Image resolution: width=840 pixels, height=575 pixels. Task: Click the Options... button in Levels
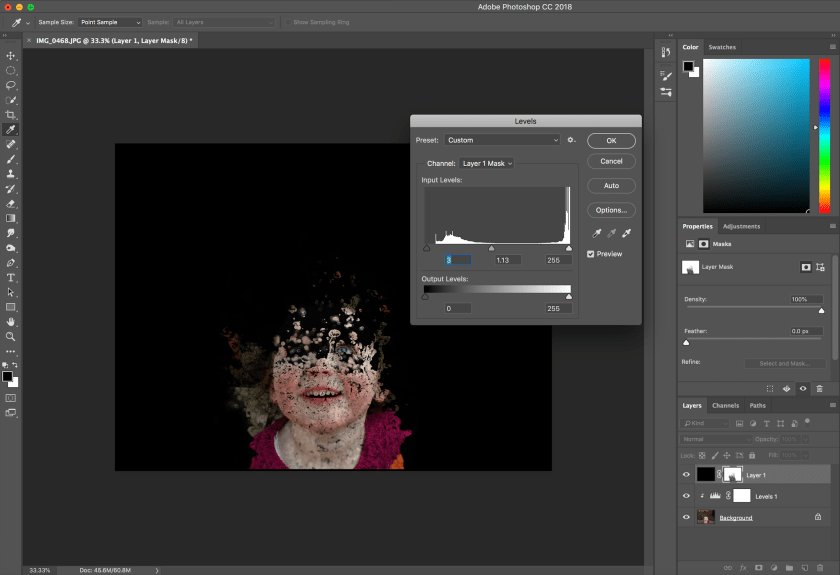(x=611, y=210)
